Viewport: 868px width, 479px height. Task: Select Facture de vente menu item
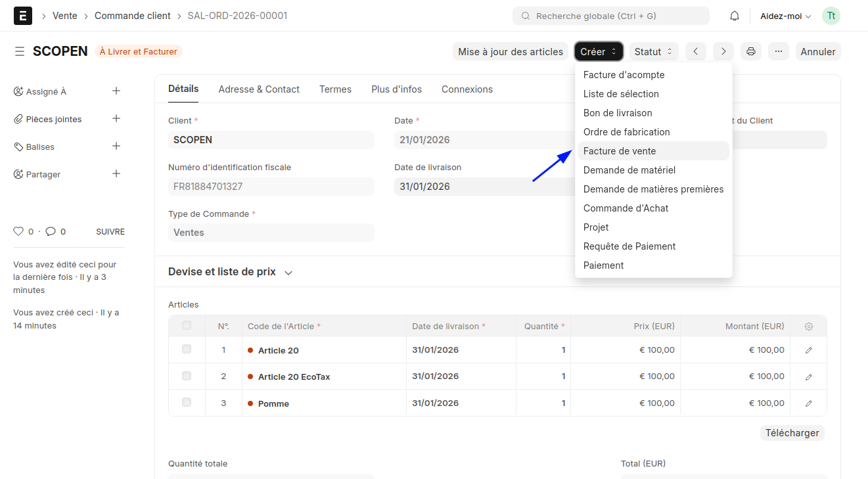[654, 151]
